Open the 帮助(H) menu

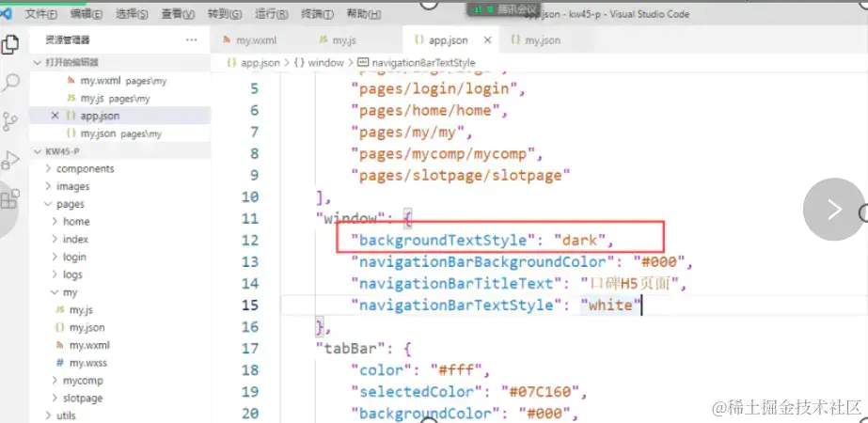click(363, 14)
